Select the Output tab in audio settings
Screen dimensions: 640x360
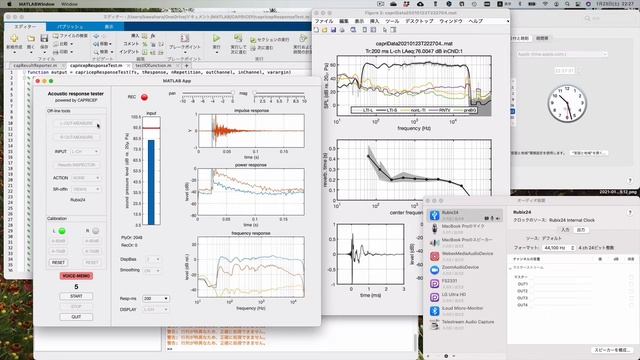(581, 230)
